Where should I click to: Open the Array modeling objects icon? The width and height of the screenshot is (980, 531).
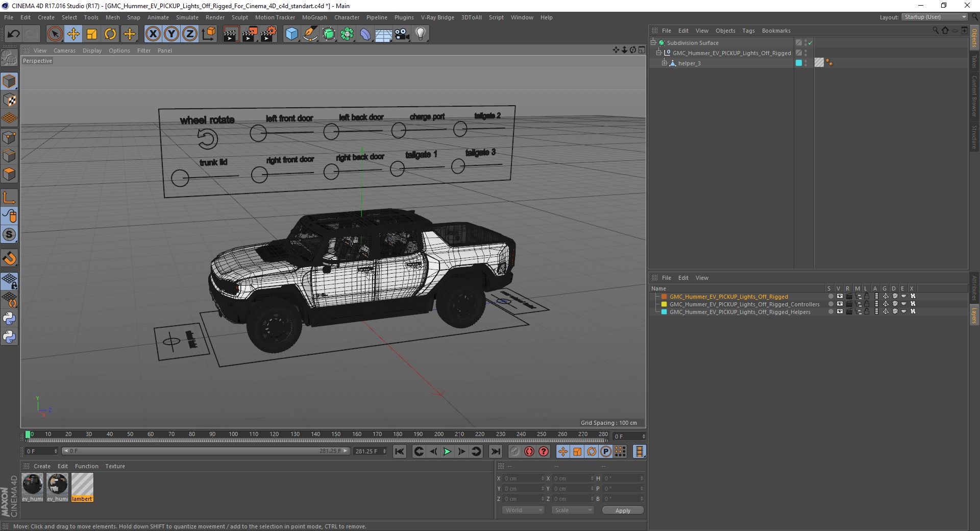[x=347, y=34]
